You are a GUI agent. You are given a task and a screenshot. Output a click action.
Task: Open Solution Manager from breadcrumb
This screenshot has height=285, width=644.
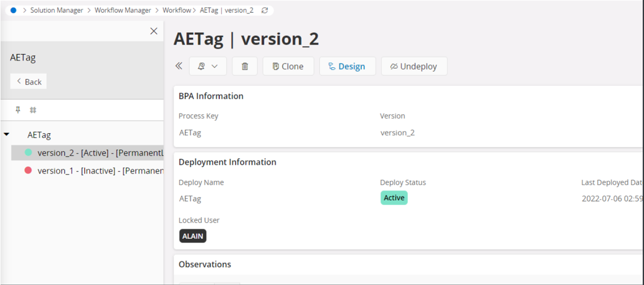[x=57, y=10]
